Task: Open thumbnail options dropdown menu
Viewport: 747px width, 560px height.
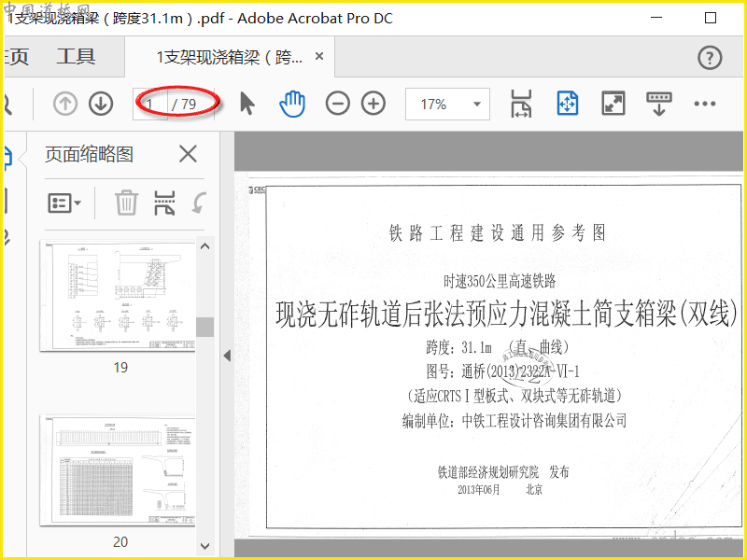Action: (x=64, y=203)
